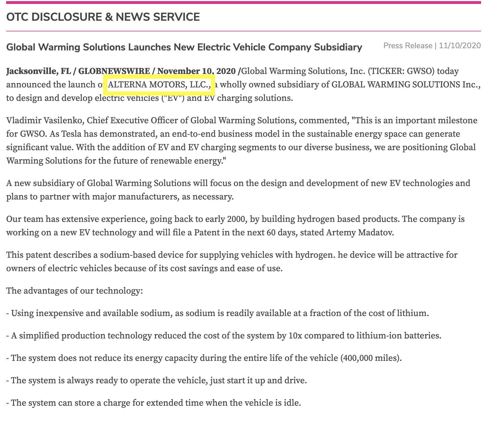Click the 'ALTERNA MOTORS, LLC.,' company name text
Screen dimensions: 504x427
[159, 85]
